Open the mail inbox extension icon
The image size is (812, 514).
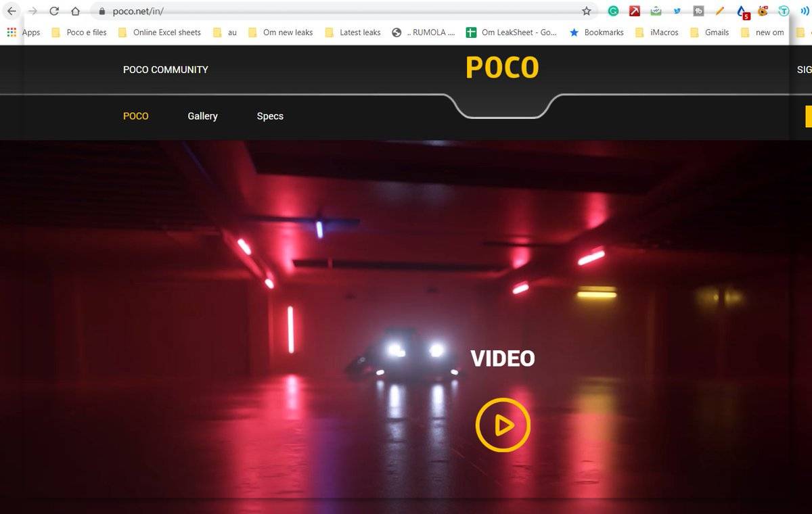point(655,11)
